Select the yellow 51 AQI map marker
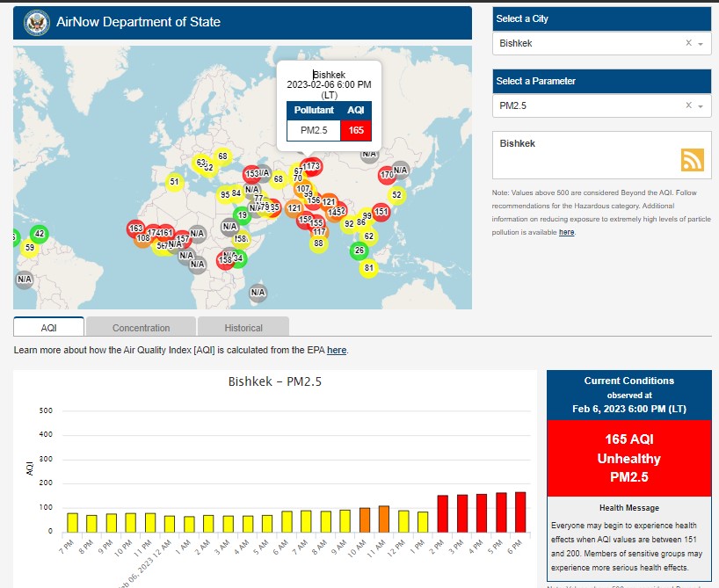Image resolution: width=719 pixels, height=588 pixels. pos(174,182)
